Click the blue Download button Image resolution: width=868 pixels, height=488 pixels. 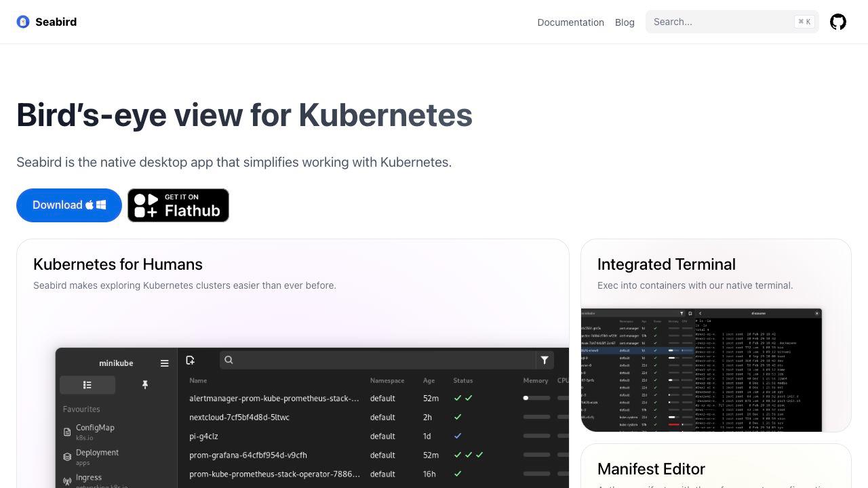click(x=69, y=205)
